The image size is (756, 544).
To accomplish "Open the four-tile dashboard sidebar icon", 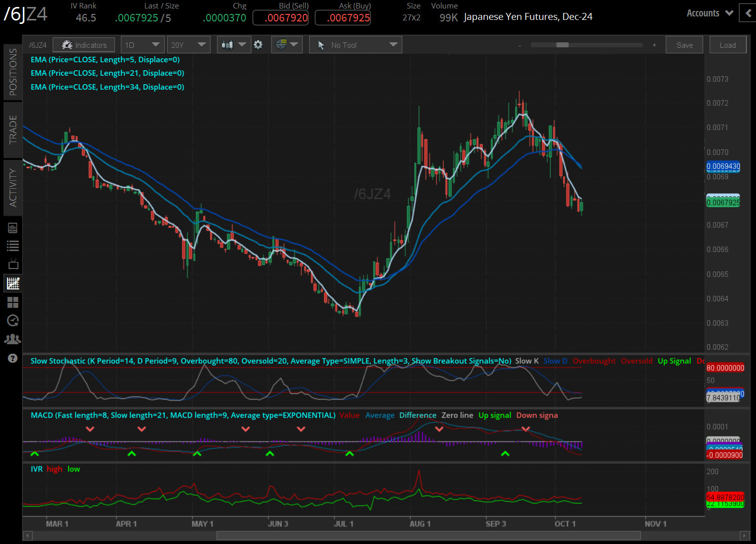I will click(x=13, y=302).
